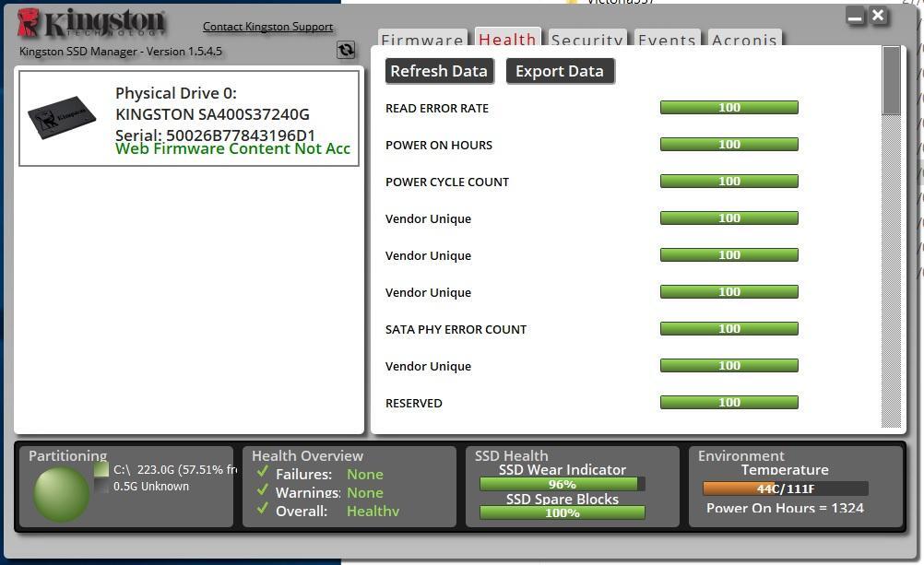The width and height of the screenshot is (924, 565).
Task: Click the health list scrollbar thumb
Action: pos(891,80)
